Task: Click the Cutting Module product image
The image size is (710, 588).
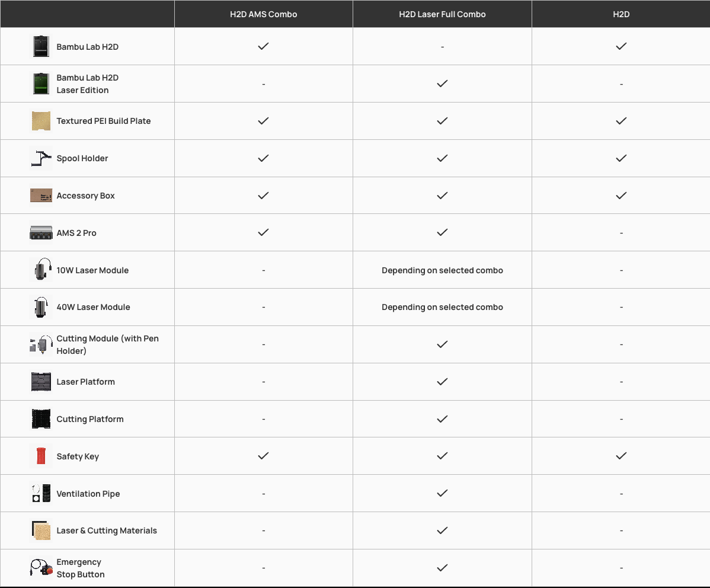Action: click(x=41, y=344)
